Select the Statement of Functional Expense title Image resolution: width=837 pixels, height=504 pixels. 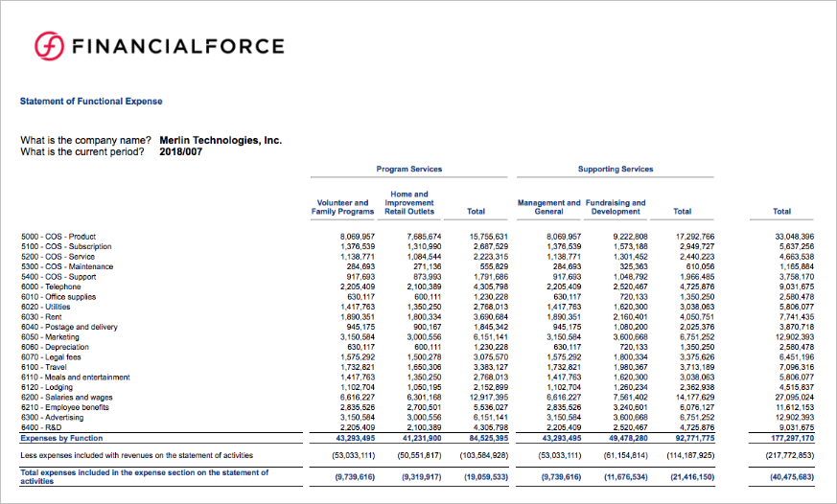point(91,102)
